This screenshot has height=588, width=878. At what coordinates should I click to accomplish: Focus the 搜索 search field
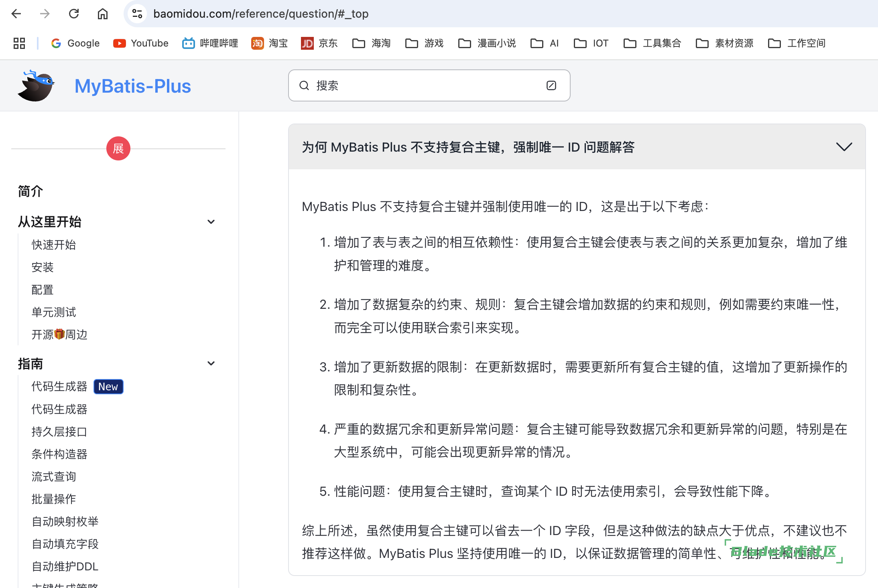[429, 85]
